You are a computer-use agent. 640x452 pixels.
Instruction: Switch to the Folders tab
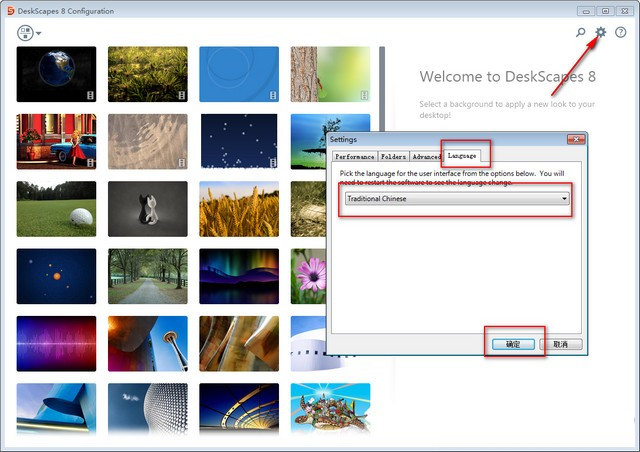393,157
